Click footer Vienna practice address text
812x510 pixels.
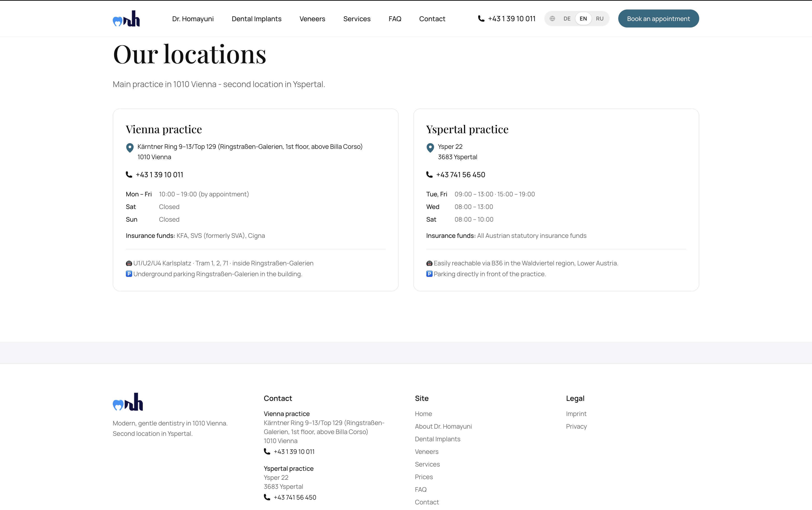click(x=324, y=432)
